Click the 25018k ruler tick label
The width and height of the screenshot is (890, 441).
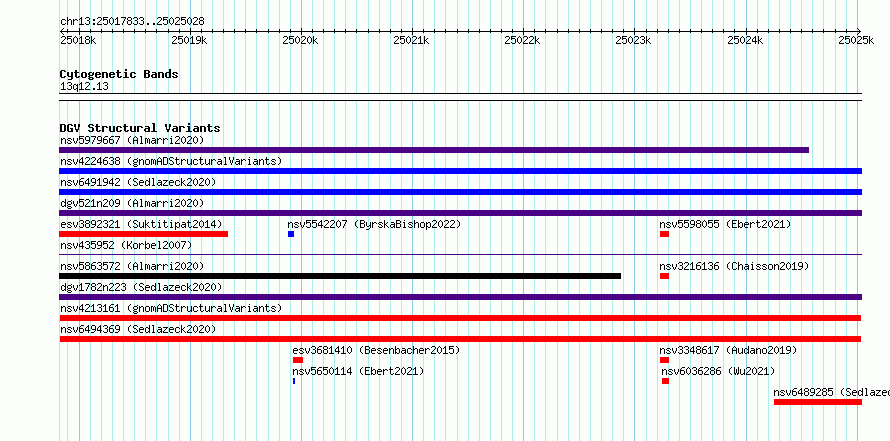point(78,40)
